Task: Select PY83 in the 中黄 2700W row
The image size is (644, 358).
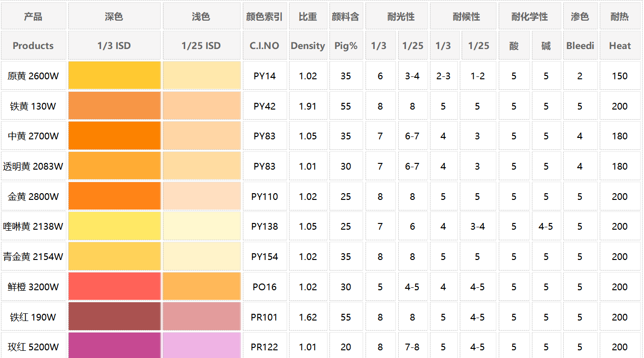Action: click(x=265, y=136)
